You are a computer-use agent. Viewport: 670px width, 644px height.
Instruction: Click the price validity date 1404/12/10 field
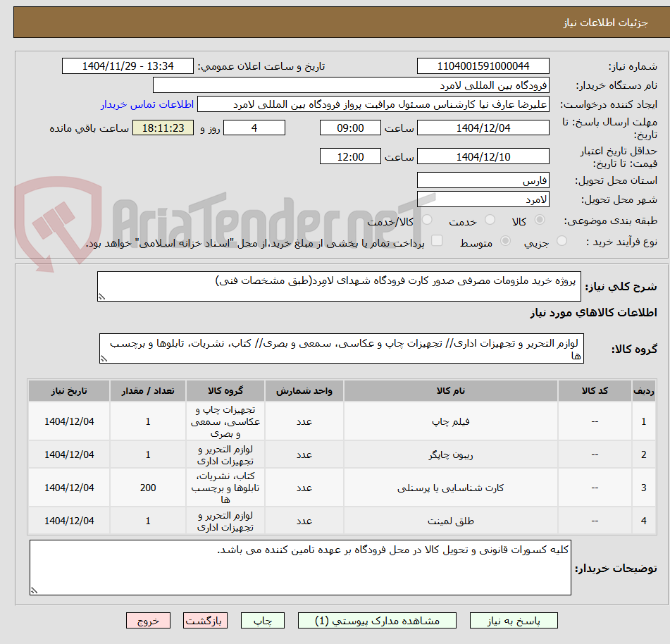(x=483, y=156)
